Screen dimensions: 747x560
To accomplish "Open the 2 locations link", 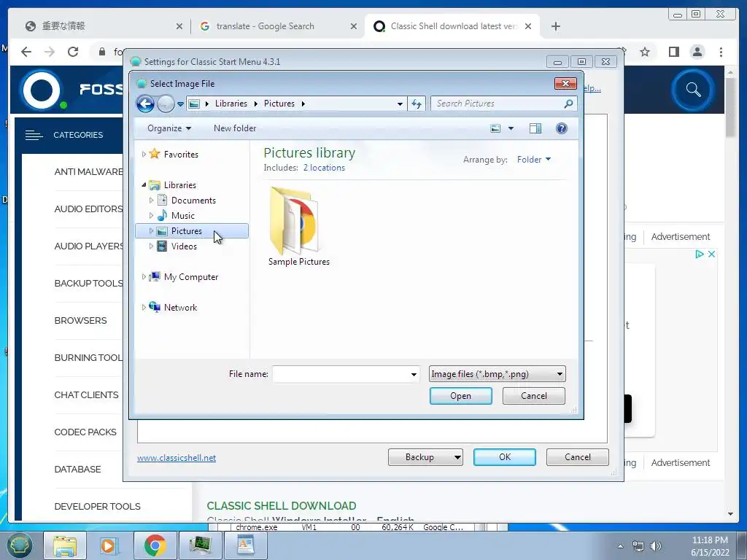I will coord(324,168).
